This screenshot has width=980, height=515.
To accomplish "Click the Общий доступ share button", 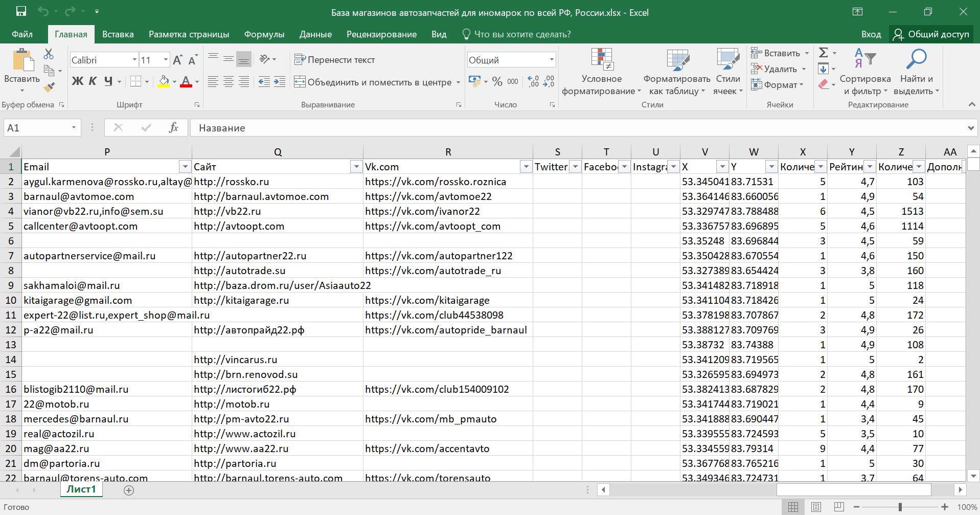I will point(931,34).
